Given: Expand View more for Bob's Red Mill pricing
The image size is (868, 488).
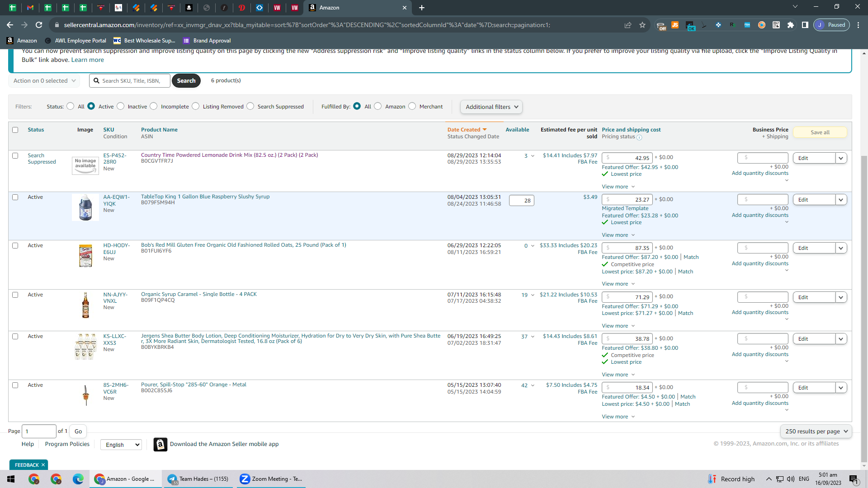Looking at the screenshot, I should pyautogui.click(x=618, y=284).
